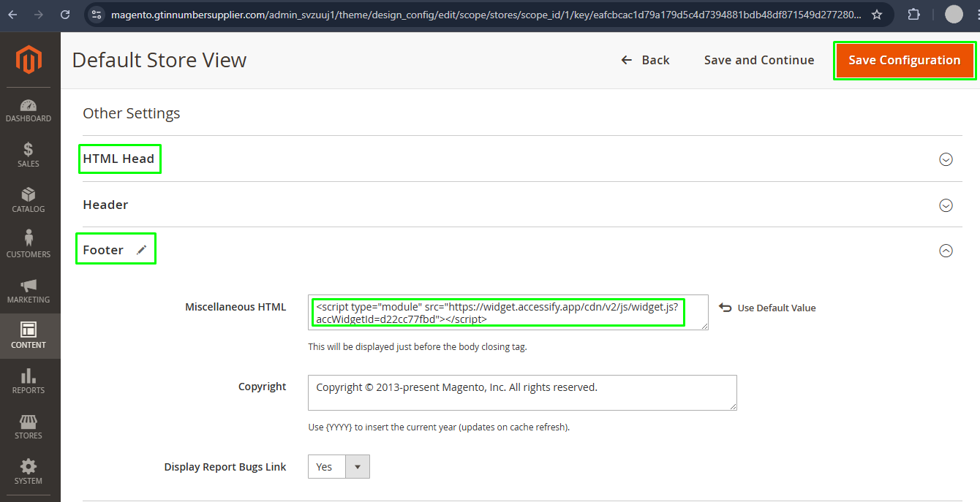Viewport: 980px width, 502px height.
Task: Select the Content menu item
Action: (29, 335)
